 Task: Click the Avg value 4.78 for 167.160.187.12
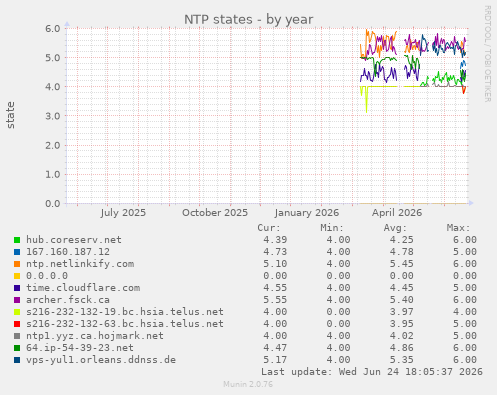[402, 252]
